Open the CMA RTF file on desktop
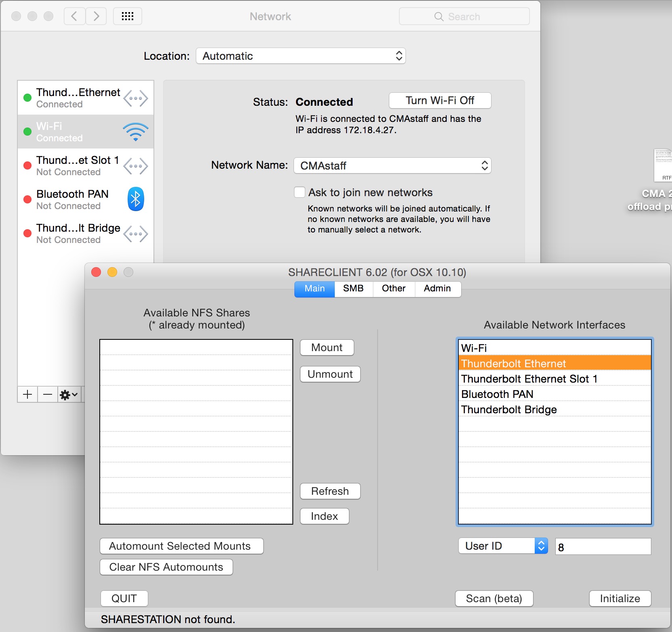The height and width of the screenshot is (632, 672). click(x=662, y=165)
